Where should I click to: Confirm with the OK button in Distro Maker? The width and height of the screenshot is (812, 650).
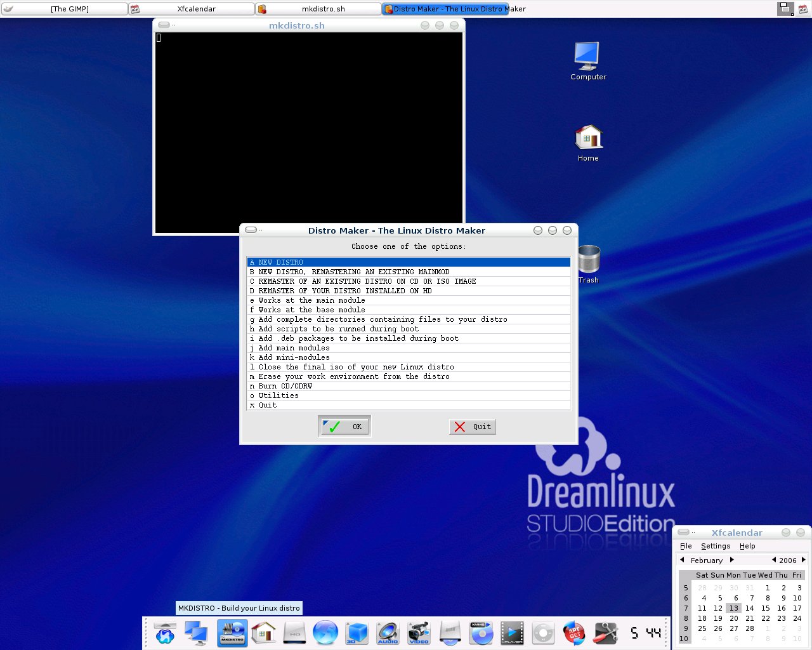(x=344, y=427)
